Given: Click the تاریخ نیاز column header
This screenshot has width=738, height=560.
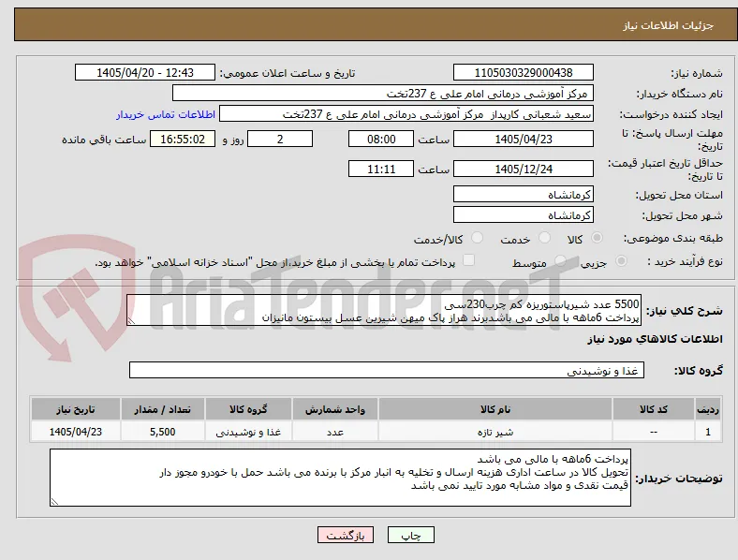Looking at the screenshot, I should pos(76,409).
